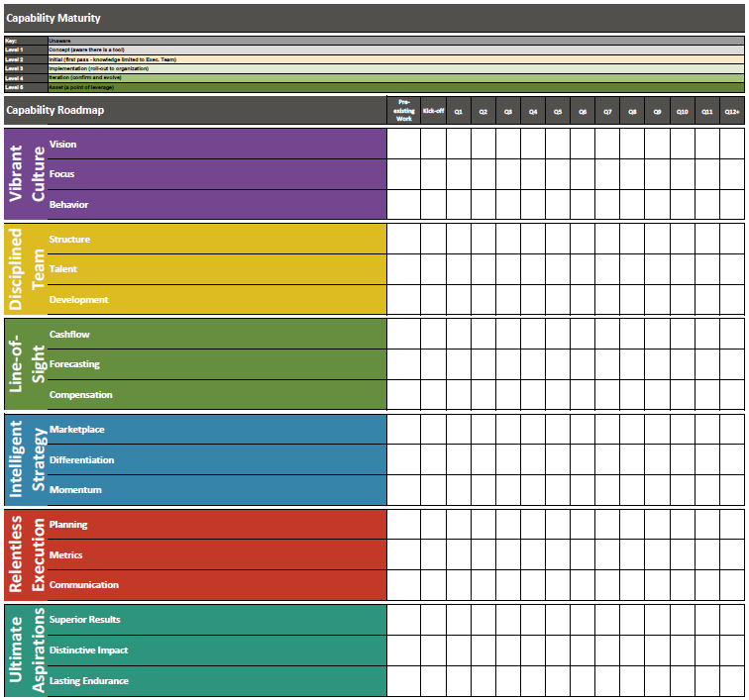Select the Lasting Endurance row's Q9 cell
The height and width of the screenshot is (700, 749).
click(x=657, y=681)
